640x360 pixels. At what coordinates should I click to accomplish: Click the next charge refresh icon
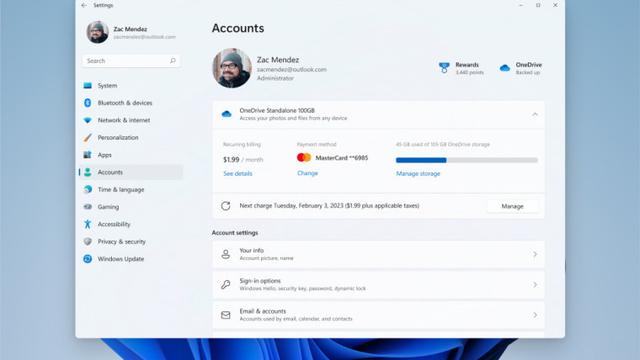[226, 206]
